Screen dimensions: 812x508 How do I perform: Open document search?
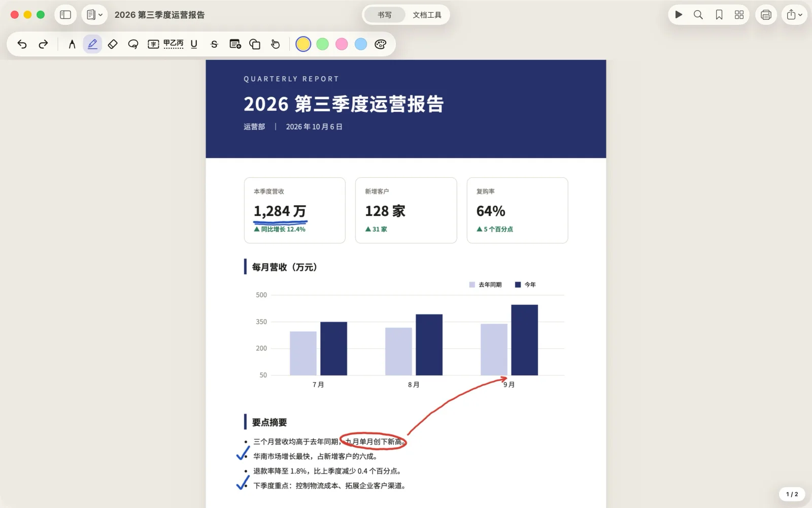coord(698,15)
